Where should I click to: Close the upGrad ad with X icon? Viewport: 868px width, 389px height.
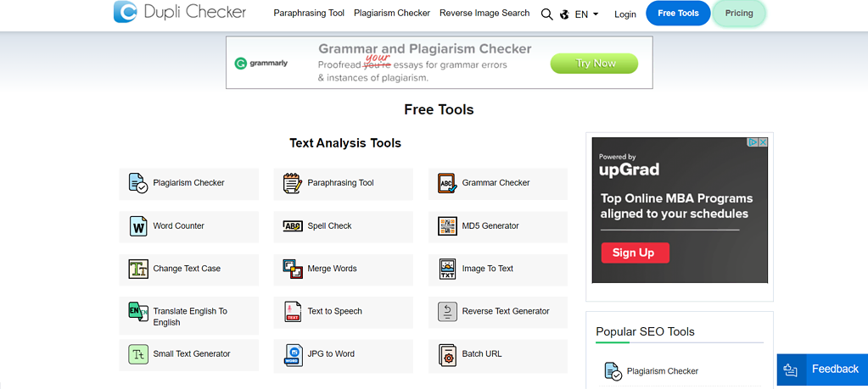point(763,142)
